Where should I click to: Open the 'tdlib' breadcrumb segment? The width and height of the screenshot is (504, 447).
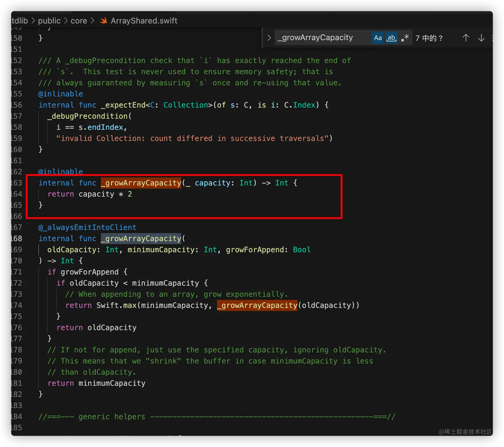(x=20, y=21)
